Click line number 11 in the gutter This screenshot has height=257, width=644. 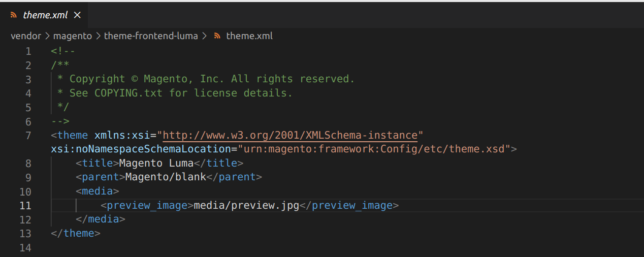click(25, 206)
